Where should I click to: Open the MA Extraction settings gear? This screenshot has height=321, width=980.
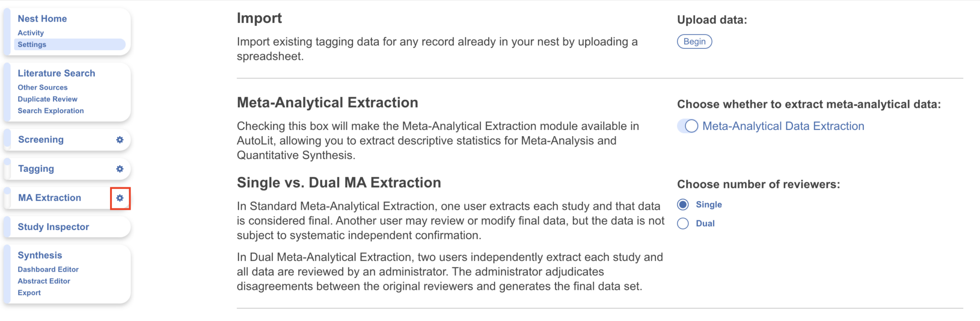pos(121,198)
